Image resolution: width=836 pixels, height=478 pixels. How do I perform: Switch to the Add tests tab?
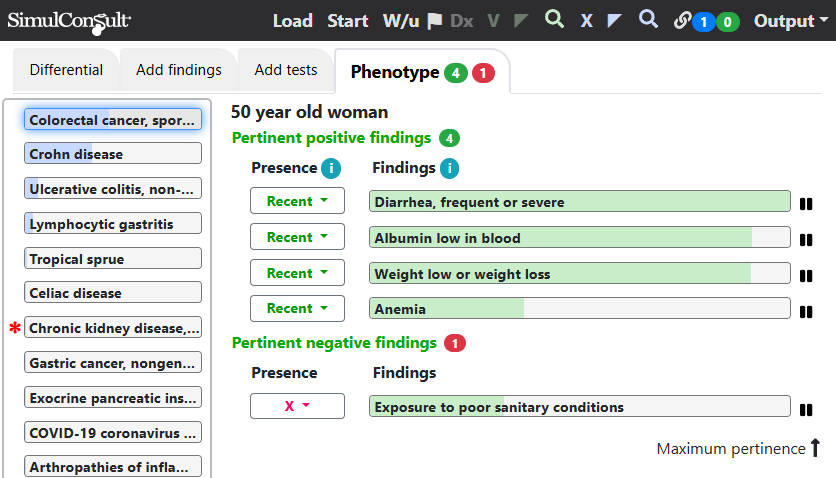(x=286, y=70)
